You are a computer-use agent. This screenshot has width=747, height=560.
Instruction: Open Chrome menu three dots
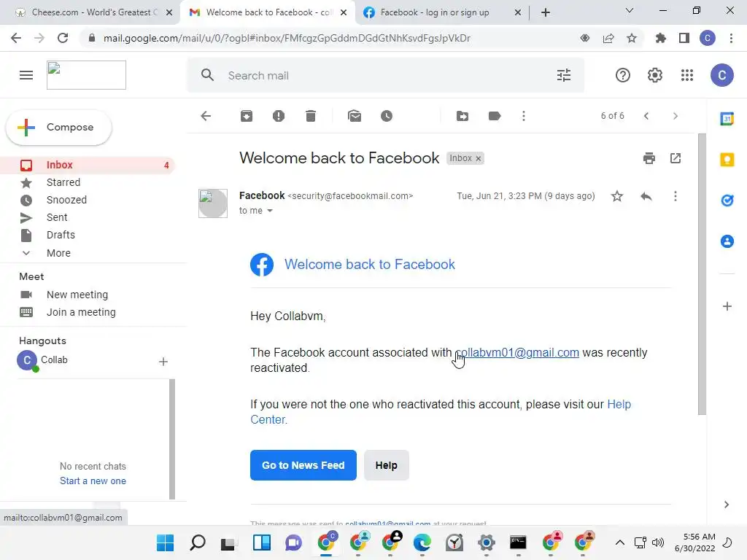731,38
